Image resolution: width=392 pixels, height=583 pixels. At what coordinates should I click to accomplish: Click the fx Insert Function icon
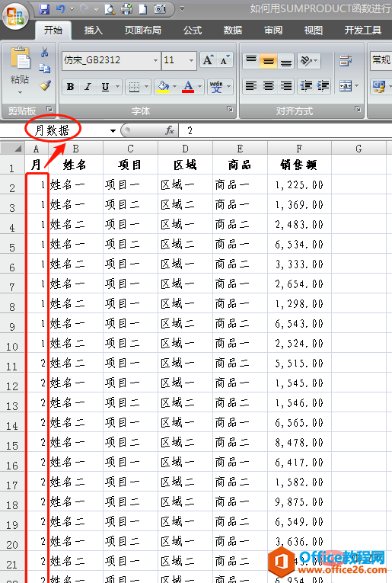[x=170, y=130]
